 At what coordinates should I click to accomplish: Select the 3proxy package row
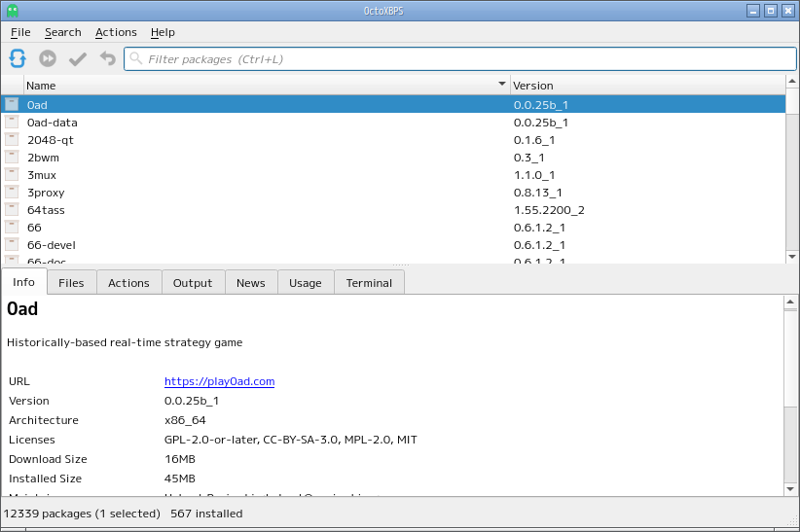pyautogui.click(x=393, y=193)
